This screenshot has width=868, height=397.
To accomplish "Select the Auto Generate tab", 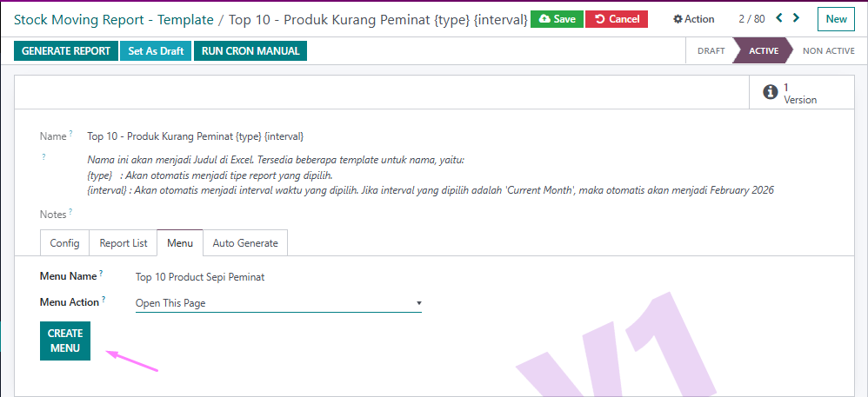I will coord(245,243).
